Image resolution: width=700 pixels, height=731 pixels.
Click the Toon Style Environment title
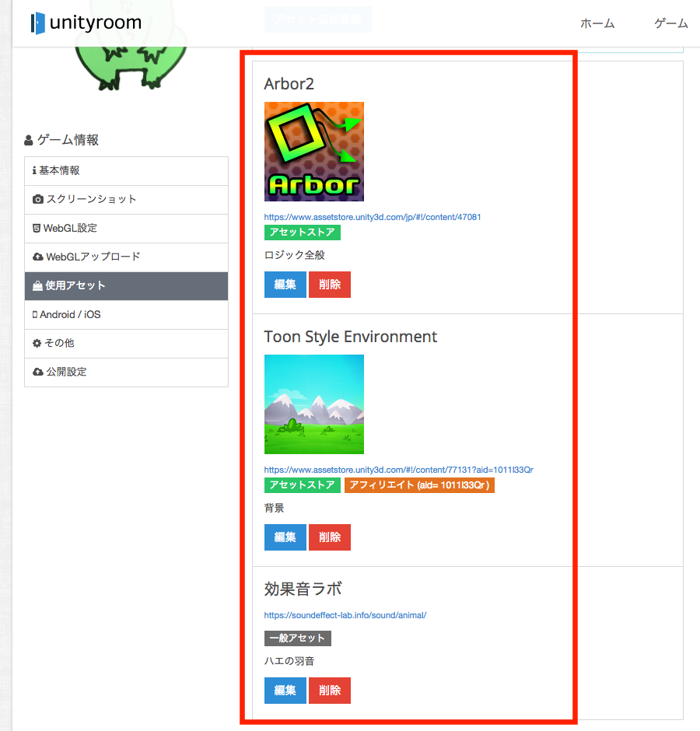point(351,337)
